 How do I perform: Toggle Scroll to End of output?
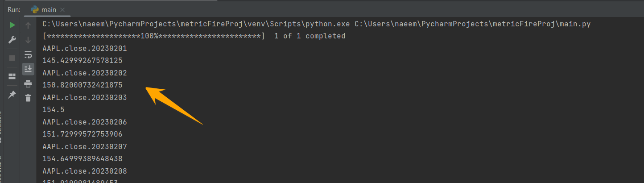(x=28, y=69)
